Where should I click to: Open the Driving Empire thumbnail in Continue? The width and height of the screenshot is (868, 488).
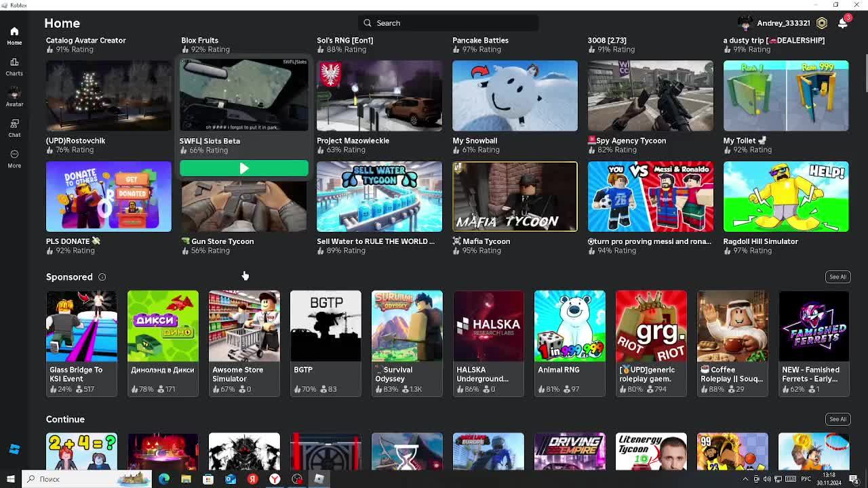[570, 451]
